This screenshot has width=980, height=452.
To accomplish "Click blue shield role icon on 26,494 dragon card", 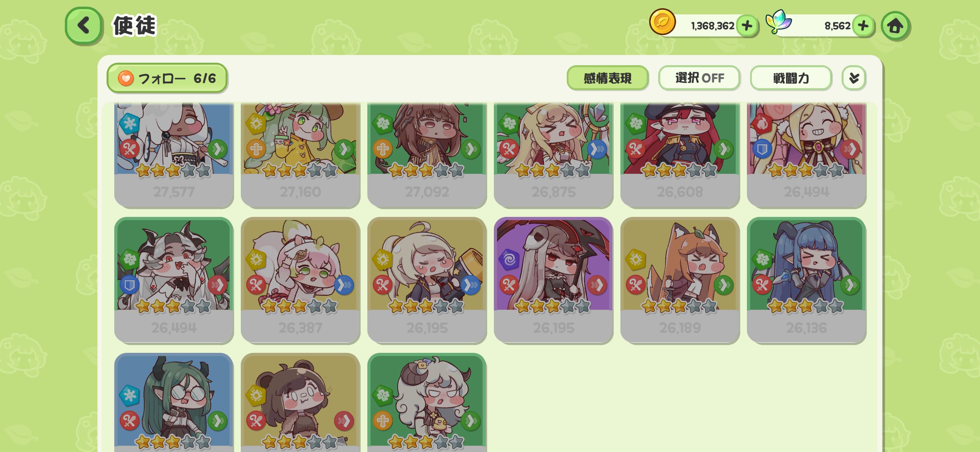I will click(x=129, y=285).
